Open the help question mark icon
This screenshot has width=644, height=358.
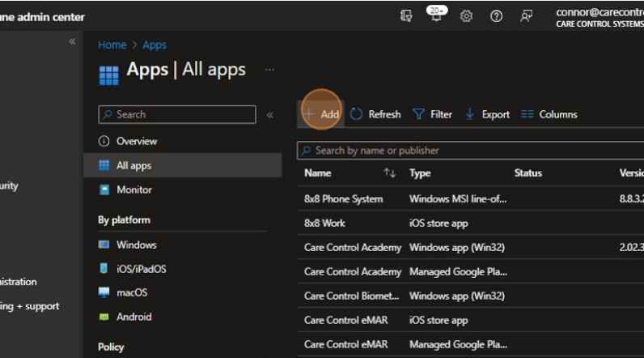pyautogui.click(x=496, y=16)
